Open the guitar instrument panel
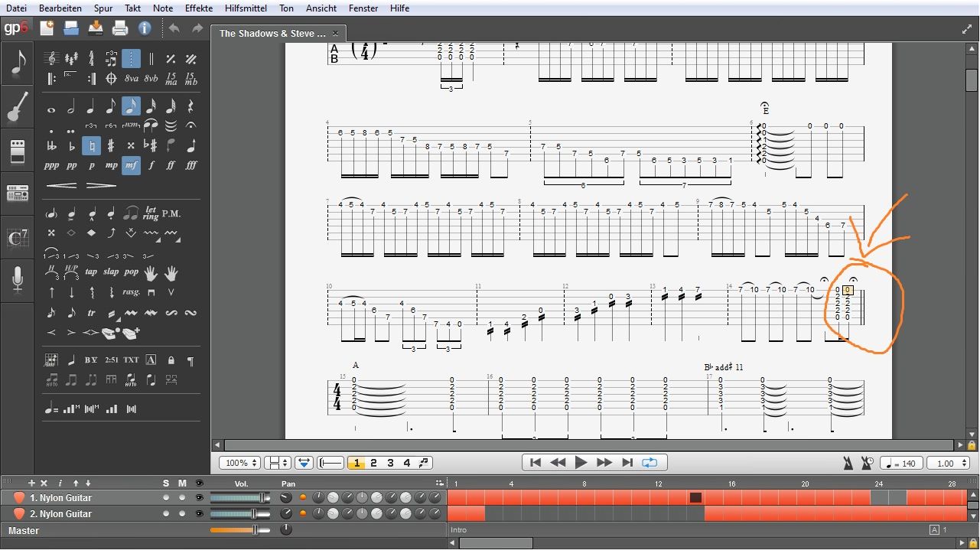Image resolution: width=980 pixels, height=550 pixels. [x=17, y=107]
